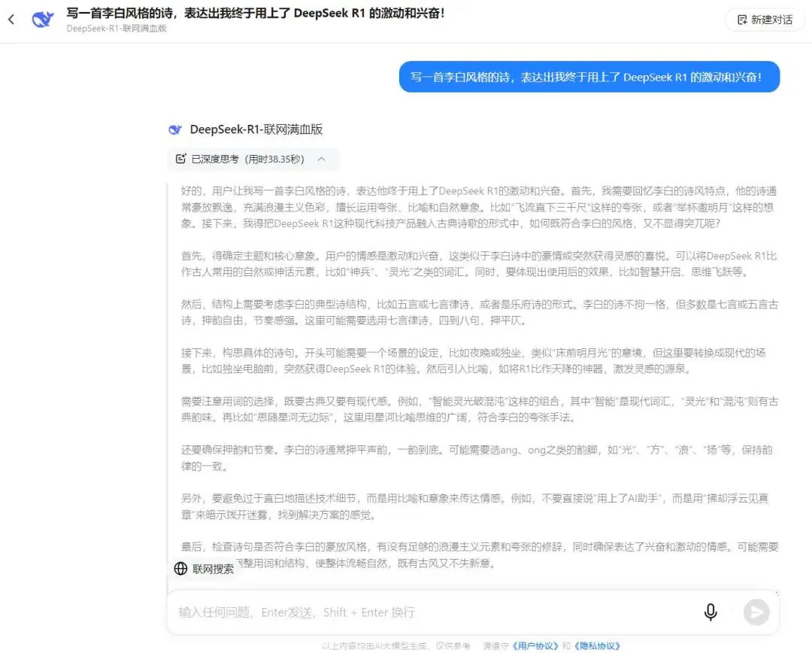
Task: Click the blue user message bubble
Action: tap(587, 77)
